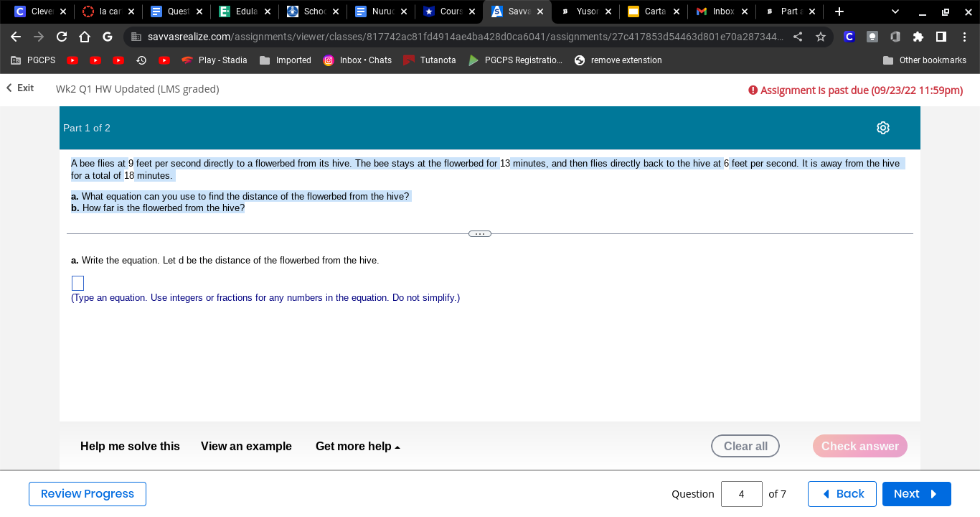Expand the Get more help menu
This screenshot has height=517, width=980.
(358, 447)
